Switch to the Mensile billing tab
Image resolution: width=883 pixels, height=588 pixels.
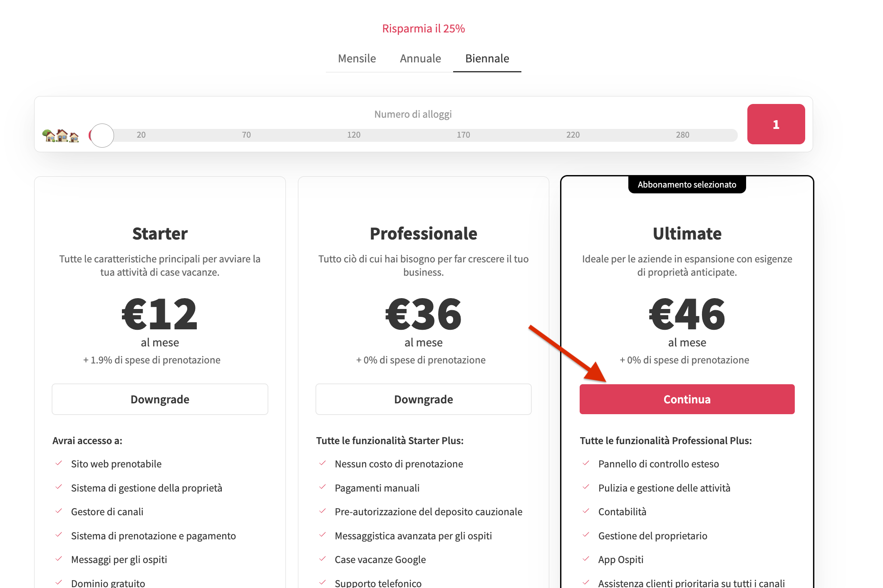[x=357, y=58]
